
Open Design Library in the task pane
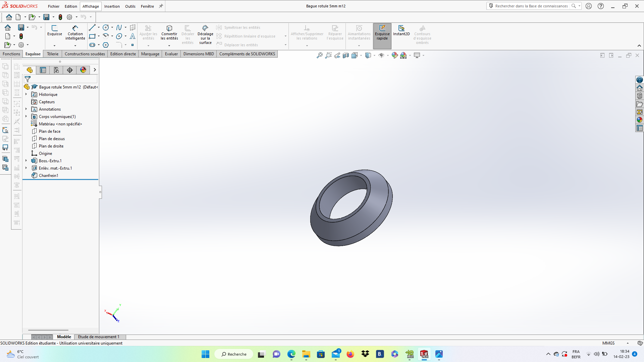coord(640,96)
